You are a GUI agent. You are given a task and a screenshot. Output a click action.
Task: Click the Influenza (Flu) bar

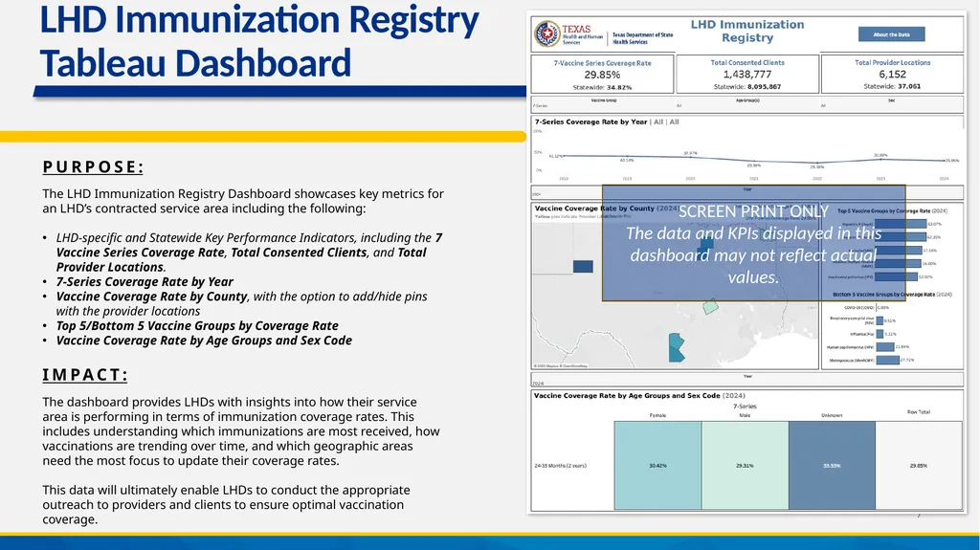click(880, 334)
